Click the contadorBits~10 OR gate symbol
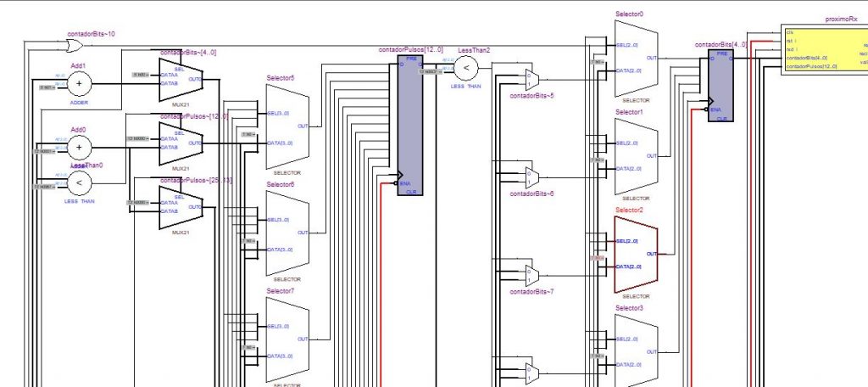Screen dimensions: 868x387 (75, 45)
